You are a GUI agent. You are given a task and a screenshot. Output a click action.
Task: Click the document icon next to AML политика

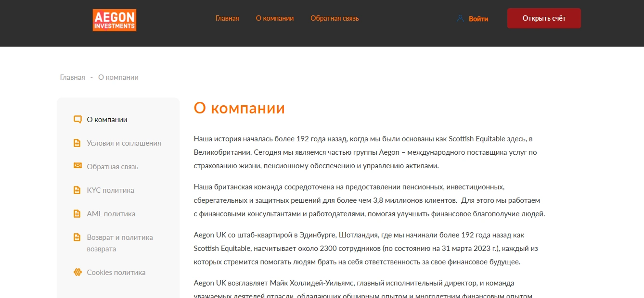tap(77, 214)
